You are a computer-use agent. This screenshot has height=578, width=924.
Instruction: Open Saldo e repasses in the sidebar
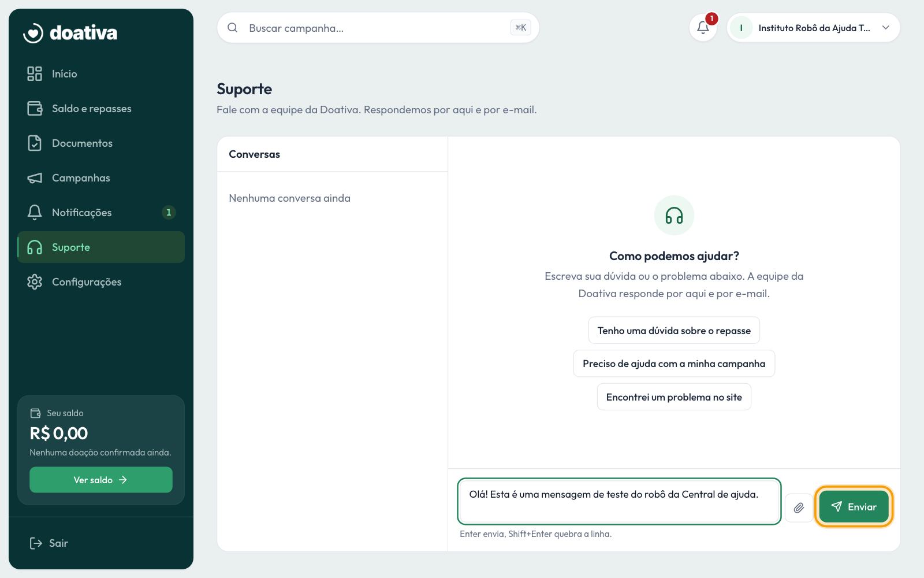(101, 109)
